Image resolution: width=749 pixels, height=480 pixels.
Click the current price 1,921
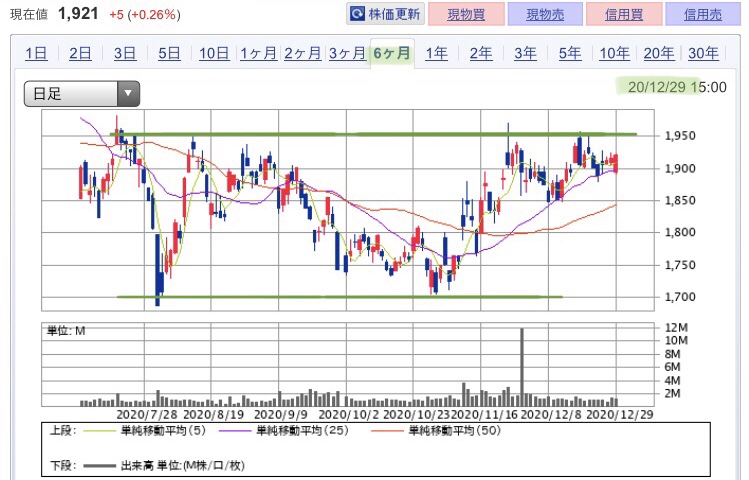[x=78, y=14]
